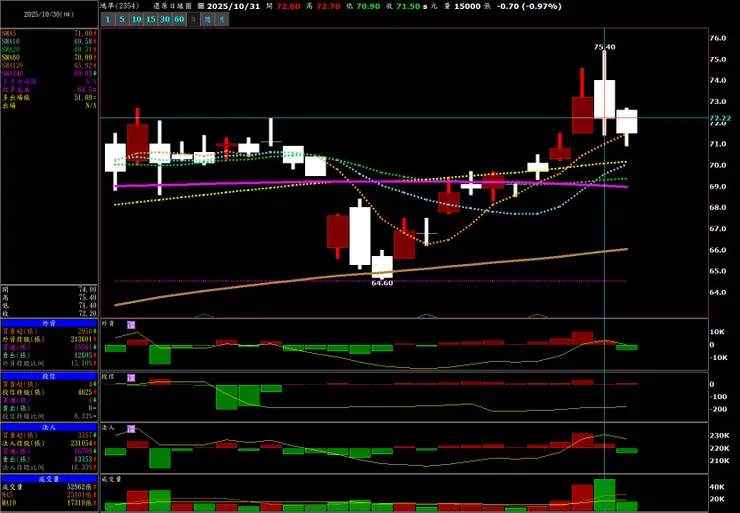740x513 pixels.
Task: Click the 64.60 low price label
Action: point(382,283)
